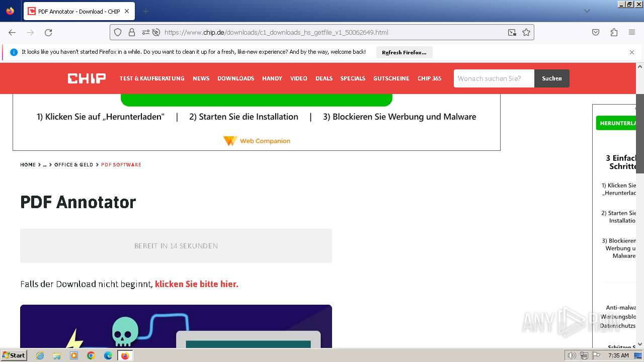The height and width of the screenshot is (362, 644).
Task: Click the 'klicken Sie bitte hier' link
Action: [197, 284]
